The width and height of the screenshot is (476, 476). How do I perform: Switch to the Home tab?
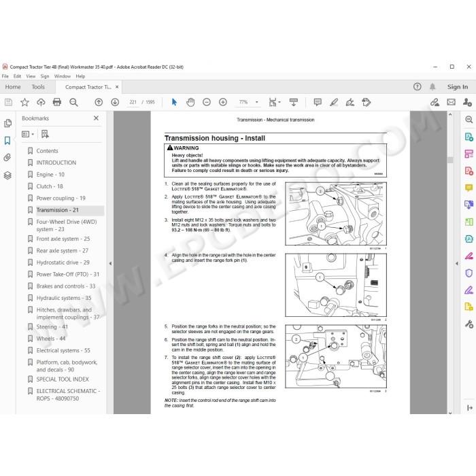13,87
